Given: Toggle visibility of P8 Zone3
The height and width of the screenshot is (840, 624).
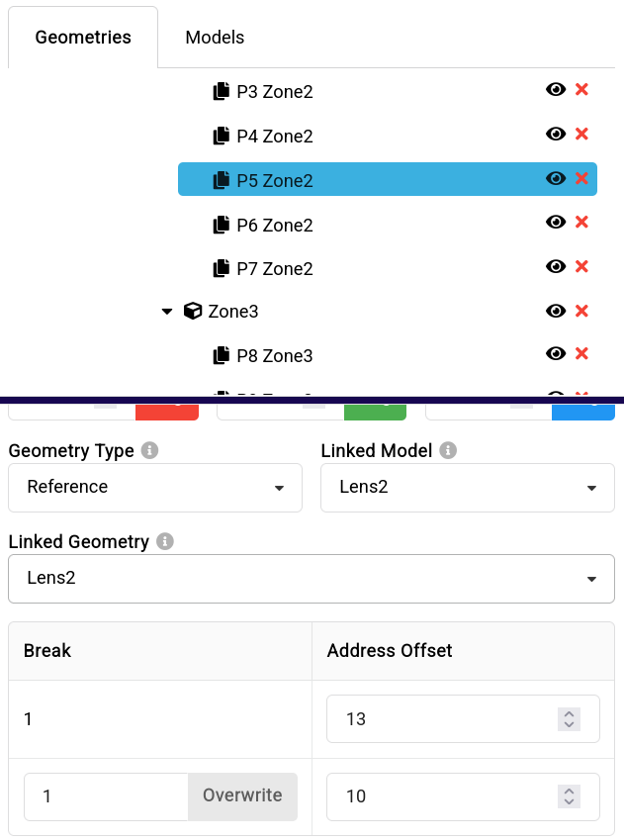Looking at the screenshot, I should pos(556,354).
